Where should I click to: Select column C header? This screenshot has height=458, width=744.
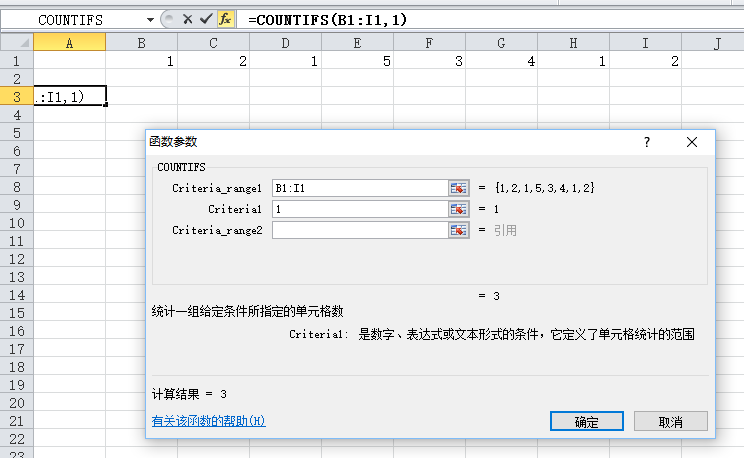click(x=214, y=43)
